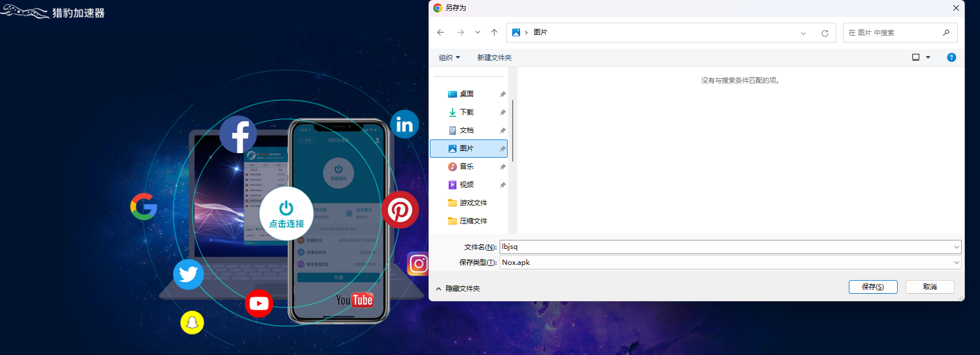Collapse folder pane via 隐藏文件夹
The image size is (980, 355).
click(458, 289)
